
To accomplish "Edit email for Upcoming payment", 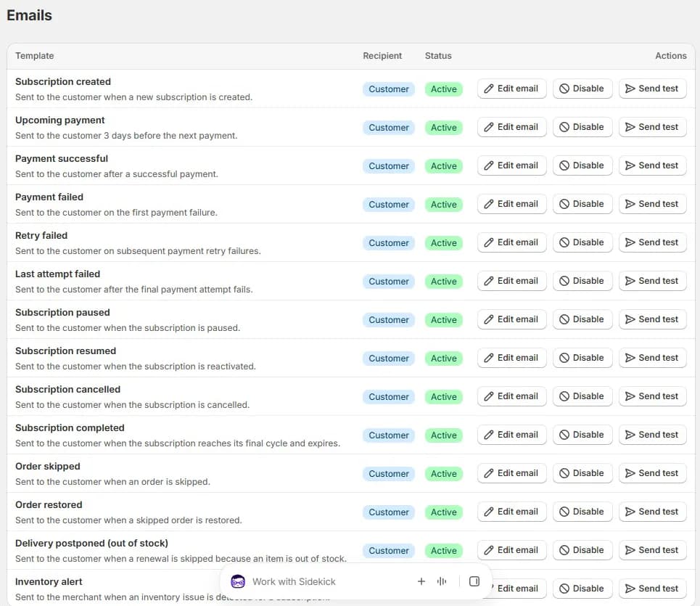I will click(x=511, y=127).
